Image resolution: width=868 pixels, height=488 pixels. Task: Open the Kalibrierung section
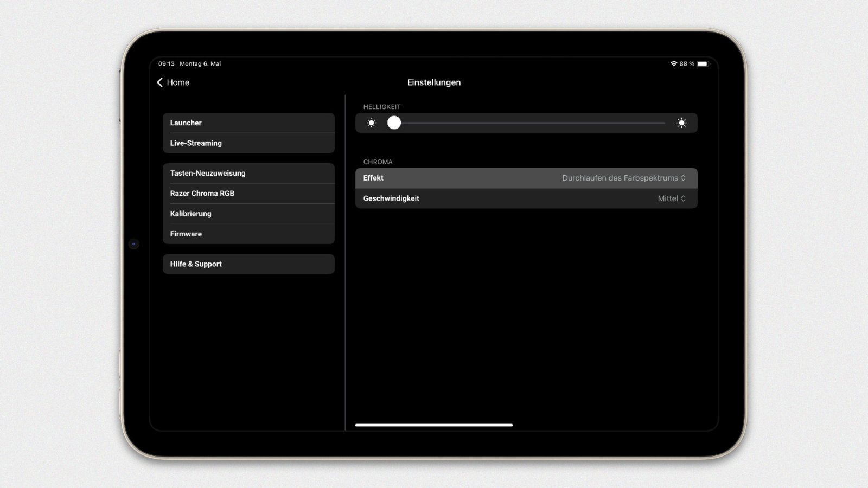[x=248, y=214]
